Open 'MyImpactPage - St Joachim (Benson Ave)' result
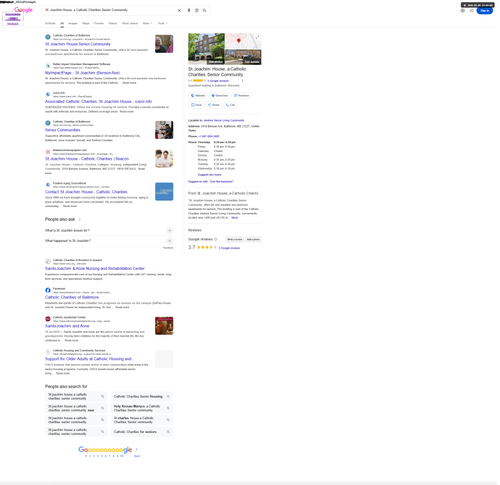This screenshot has height=485, width=500. coord(82,73)
